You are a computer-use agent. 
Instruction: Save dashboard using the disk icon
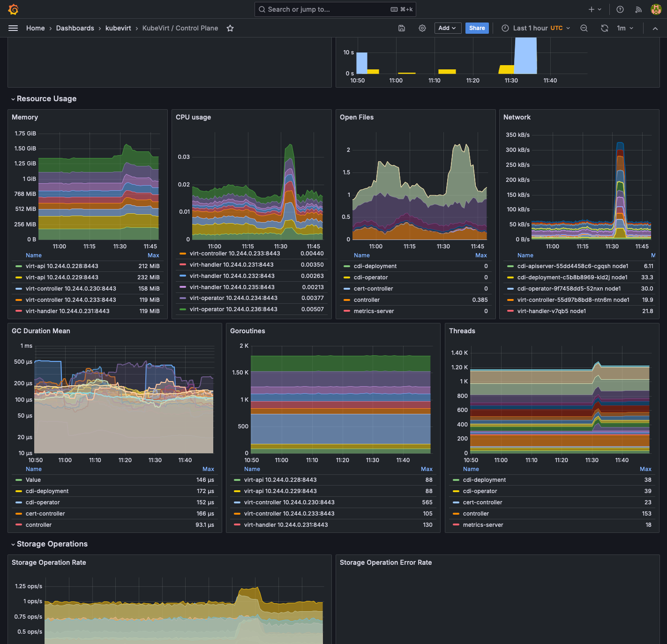pyautogui.click(x=402, y=28)
